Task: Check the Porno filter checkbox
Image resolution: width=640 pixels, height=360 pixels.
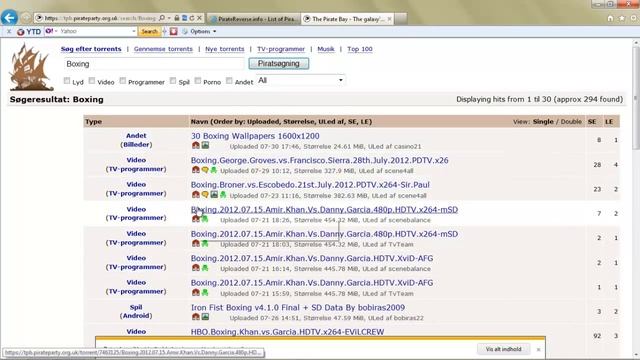Action: (x=198, y=81)
